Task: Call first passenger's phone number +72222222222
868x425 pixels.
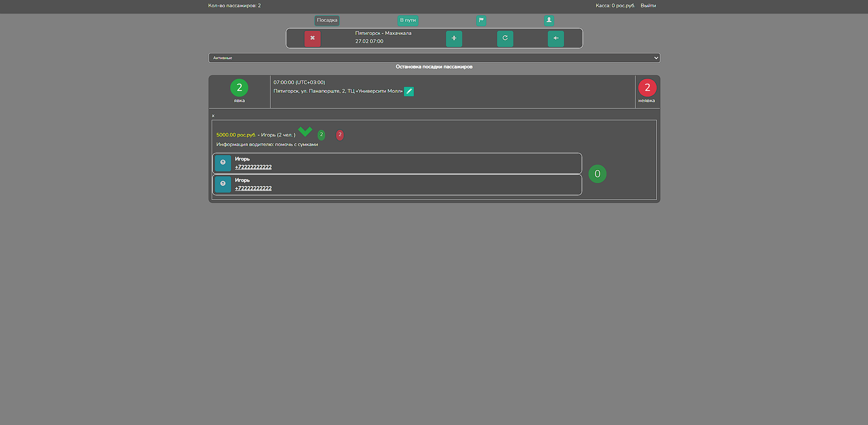Action: 253,167
